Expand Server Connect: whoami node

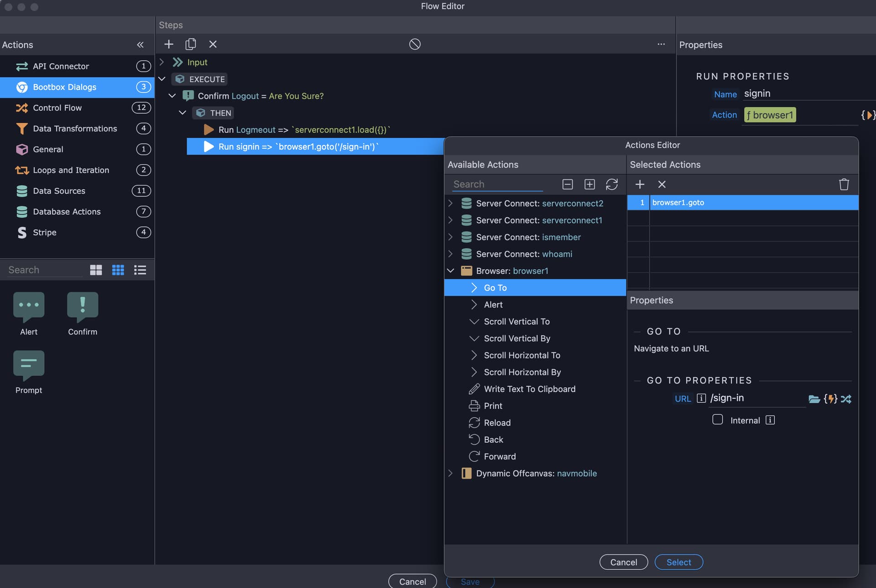click(x=451, y=254)
